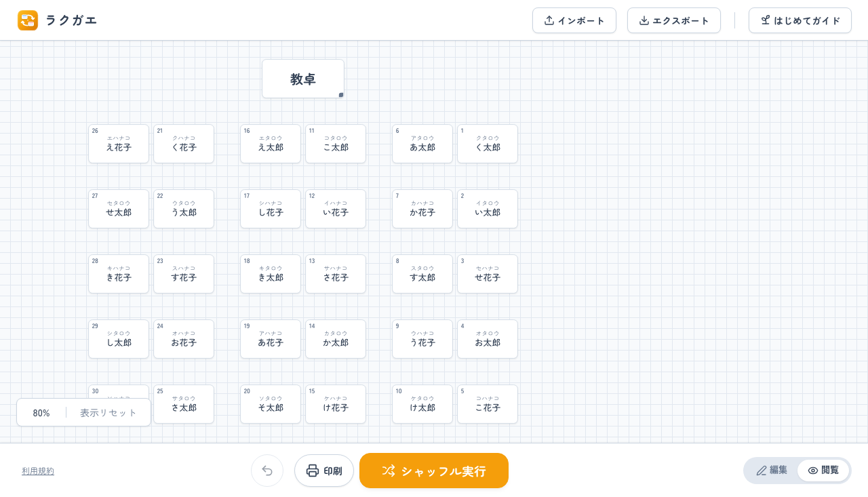Click the ラクガエ app logo icon
This screenshot has height=497, width=868.
[x=28, y=20]
